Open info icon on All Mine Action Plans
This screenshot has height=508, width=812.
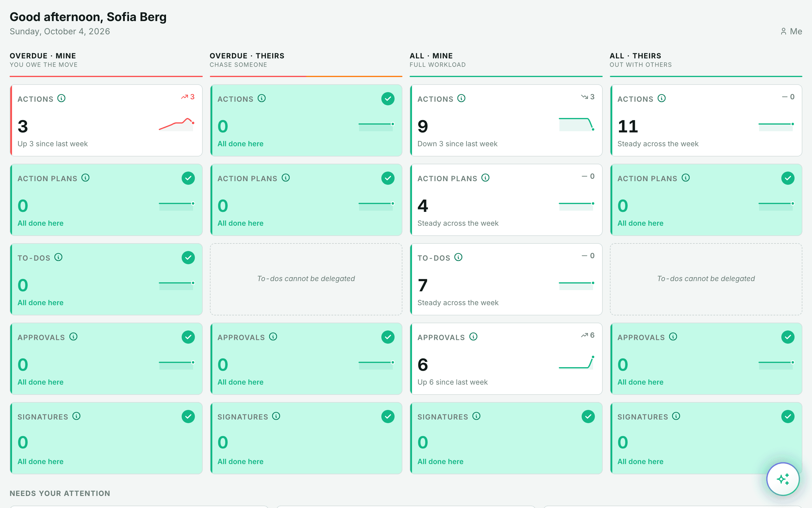click(485, 178)
